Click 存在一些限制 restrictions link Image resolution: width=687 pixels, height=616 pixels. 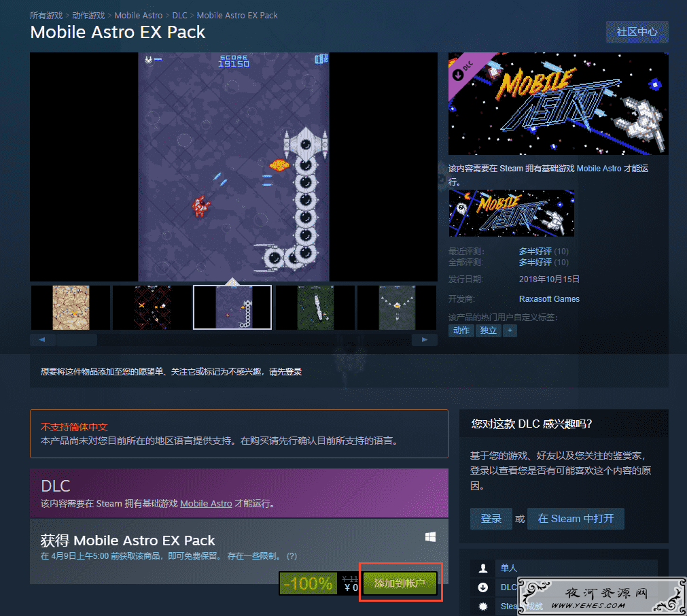tap(253, 556)
